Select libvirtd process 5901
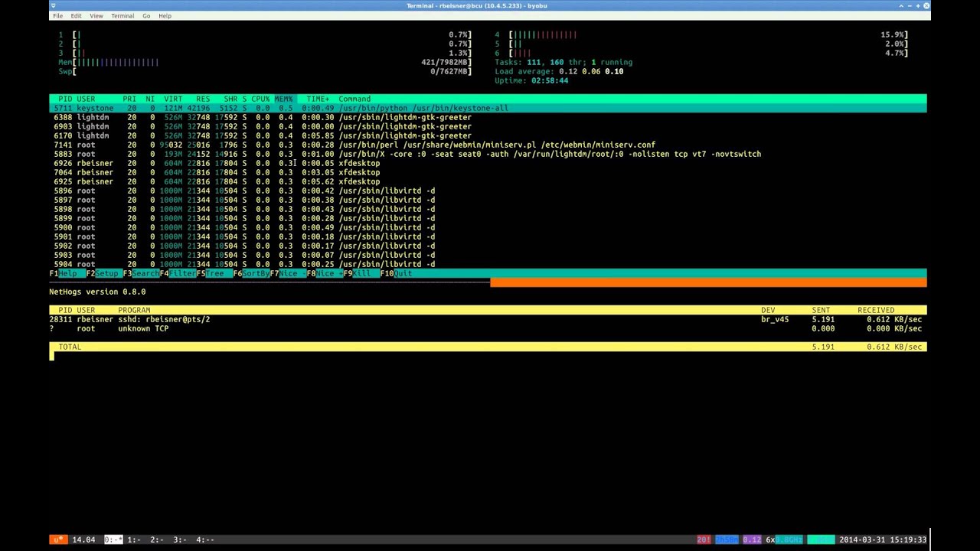Screen dimensions: 980x551 488,236
